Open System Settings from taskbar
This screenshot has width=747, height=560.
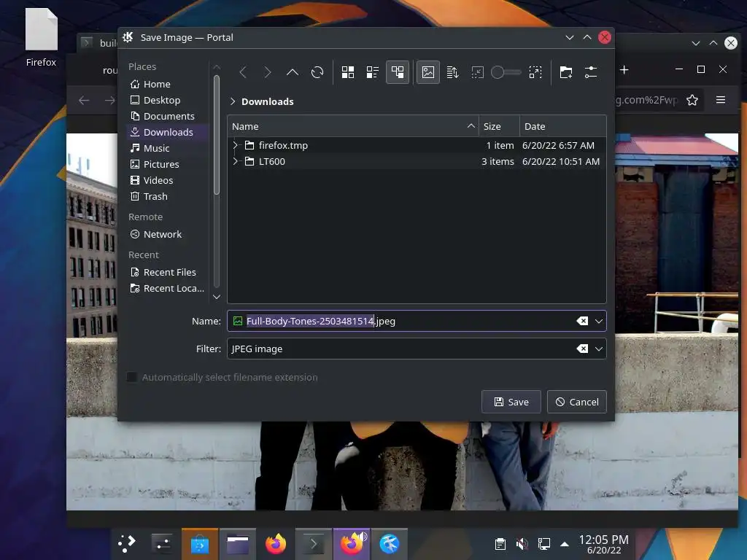coord(162,543)
